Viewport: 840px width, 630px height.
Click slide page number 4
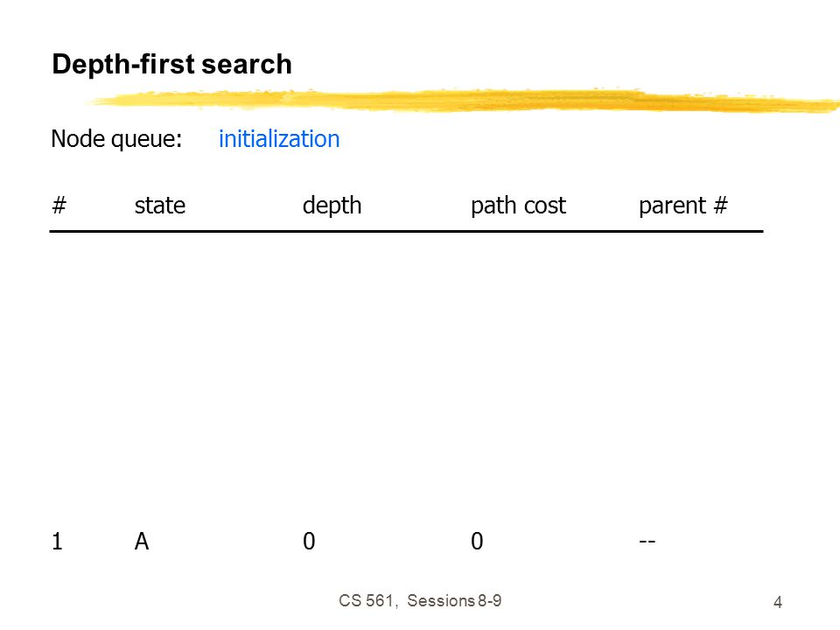778,603
